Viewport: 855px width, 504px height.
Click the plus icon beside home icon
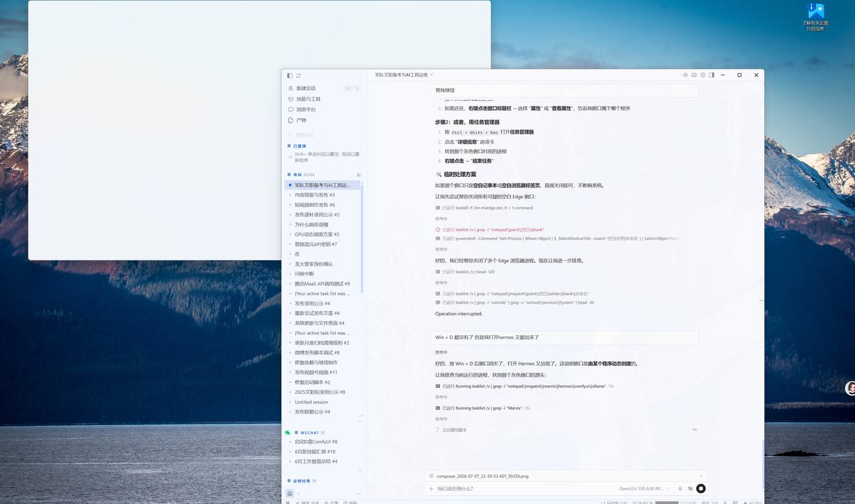(299, 493)
